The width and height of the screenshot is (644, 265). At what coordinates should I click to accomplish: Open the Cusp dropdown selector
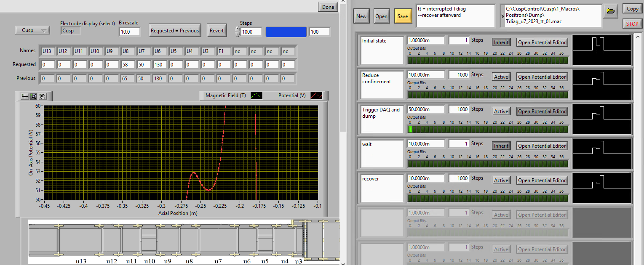[32, 30]
